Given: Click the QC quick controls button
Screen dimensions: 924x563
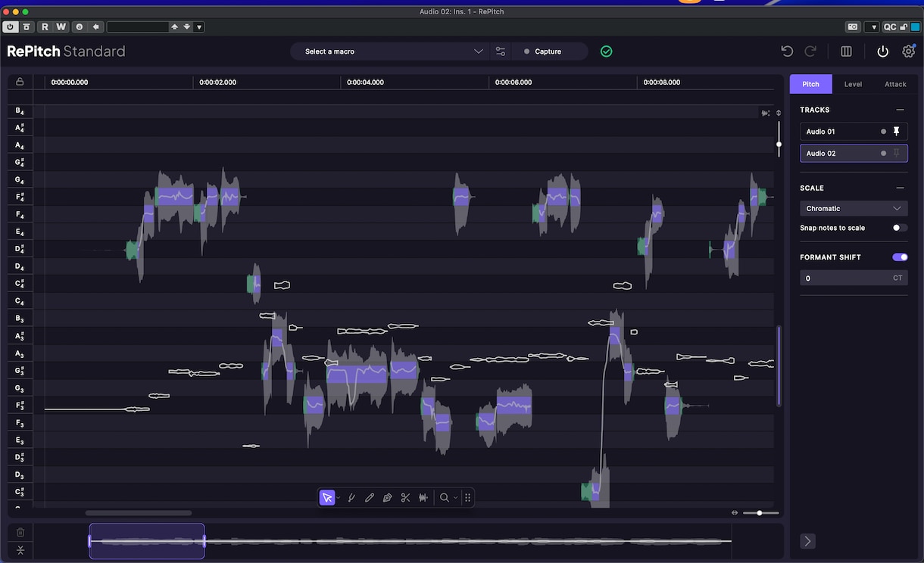Looking at the screenshot, I should click(890, 26).
